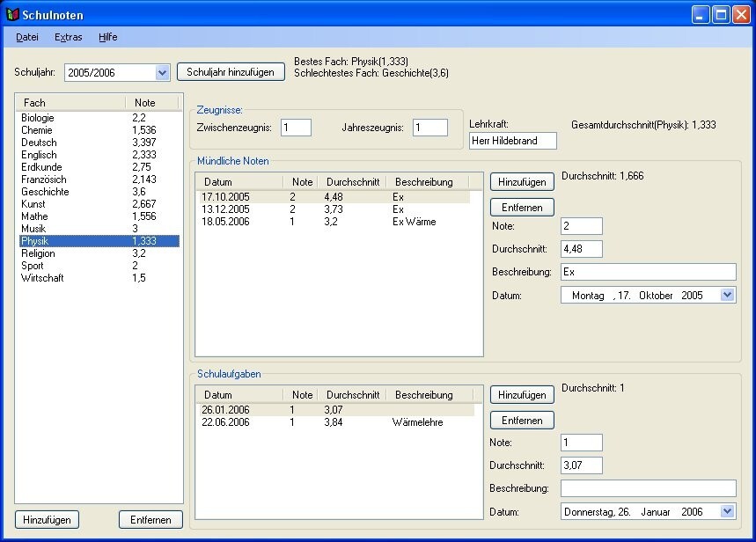Screen dimensions: 756x542
Task: Click the Jahreszeugnis input field
Action: [430, 128]
